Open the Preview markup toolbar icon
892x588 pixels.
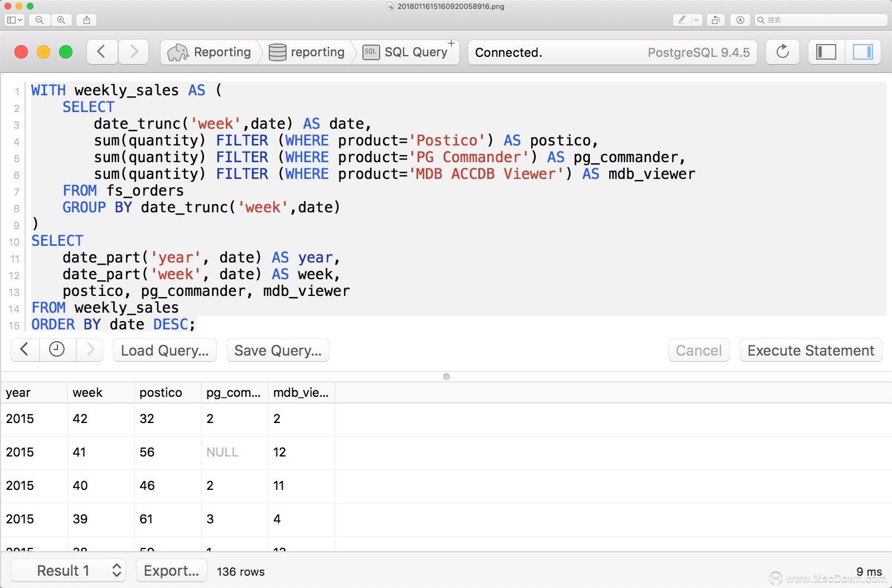point(740,20)
